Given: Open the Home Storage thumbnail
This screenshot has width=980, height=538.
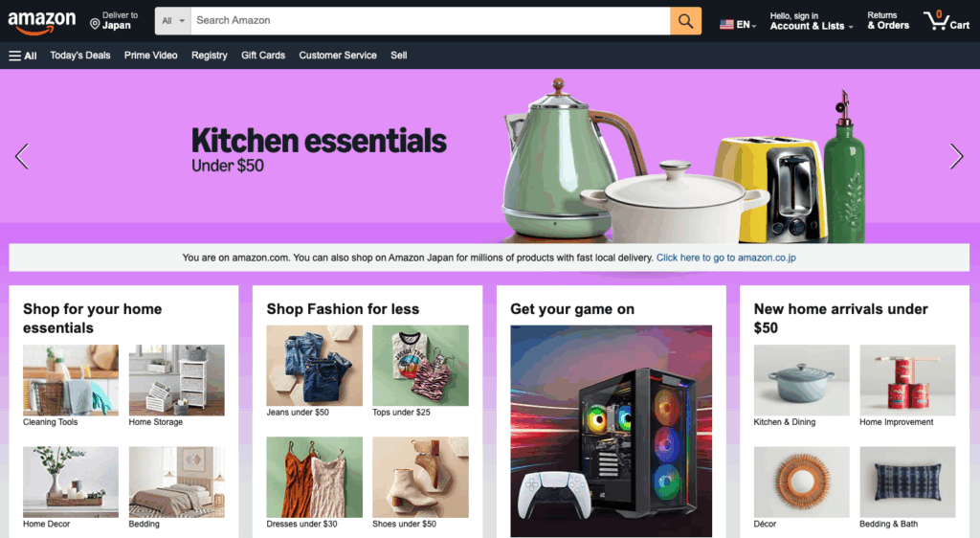Looking at the screenshot, I should pyautogui.click(x=177, y=381).
